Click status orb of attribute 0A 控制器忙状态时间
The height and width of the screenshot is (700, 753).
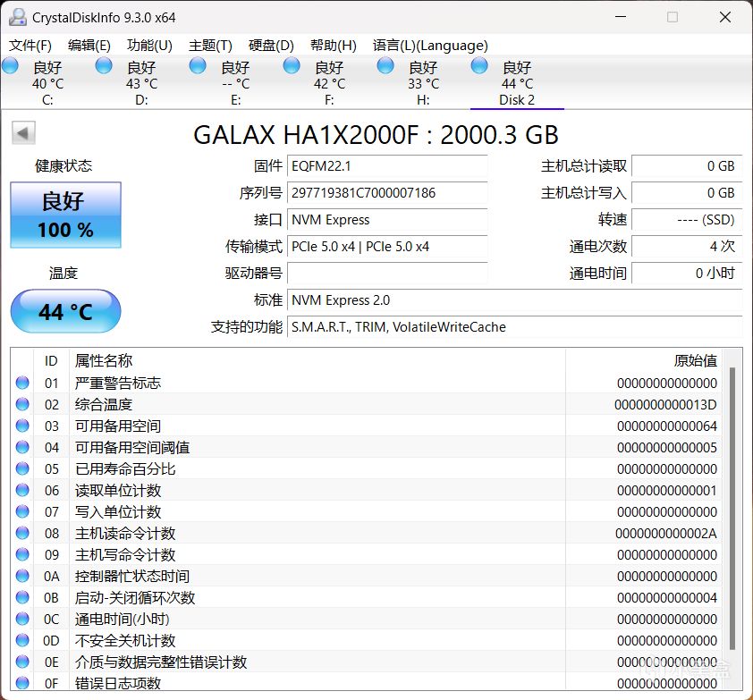click(x=22, y=576)
